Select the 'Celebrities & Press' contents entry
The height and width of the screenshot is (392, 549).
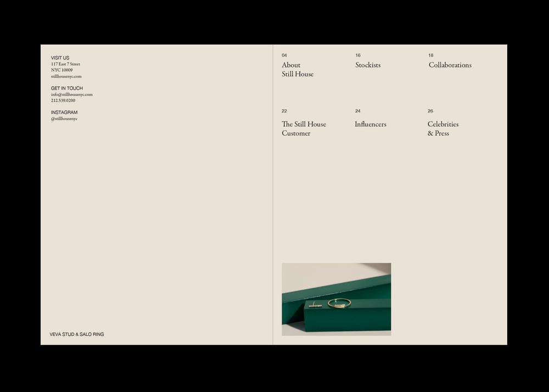pos(443,128)
